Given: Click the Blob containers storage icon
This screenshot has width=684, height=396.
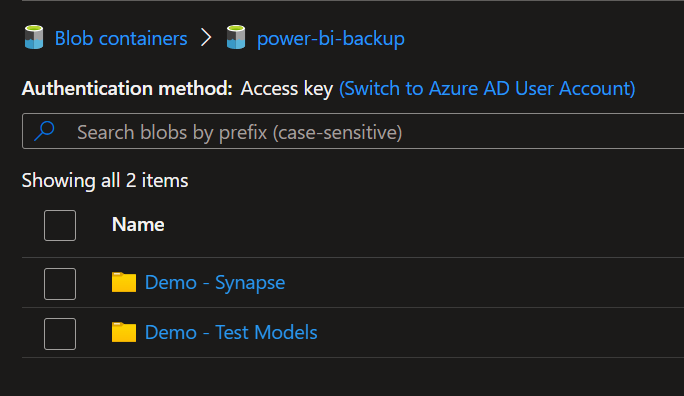Looking at the screenshot, I should (x=34, y=38).
